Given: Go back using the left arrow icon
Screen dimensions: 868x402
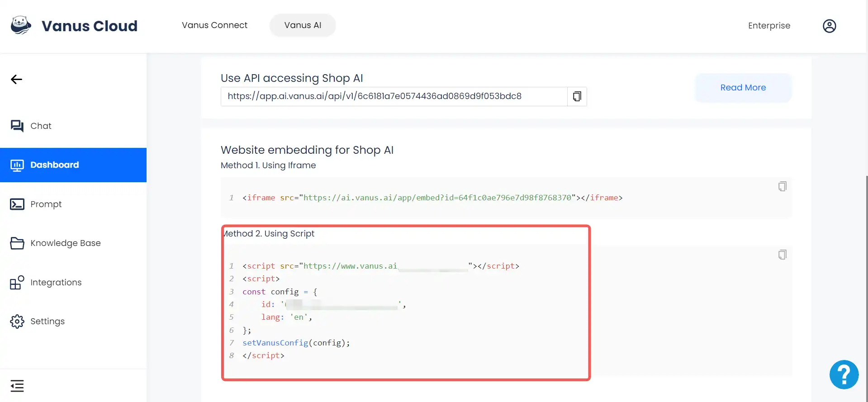Looking at the screenshot, I should coord(17,80).
